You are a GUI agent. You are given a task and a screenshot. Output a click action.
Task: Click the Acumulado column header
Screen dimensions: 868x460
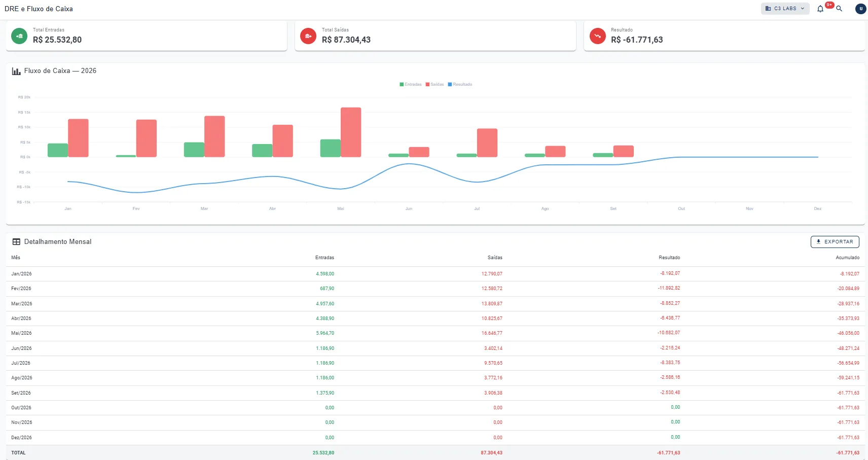[847, 258]
